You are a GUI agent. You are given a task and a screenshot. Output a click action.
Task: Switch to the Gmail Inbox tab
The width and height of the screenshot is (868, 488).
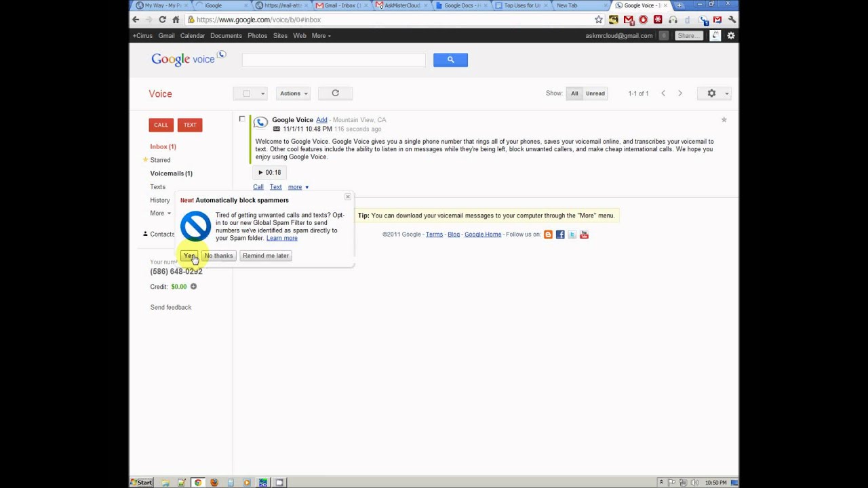pos(341,5)
